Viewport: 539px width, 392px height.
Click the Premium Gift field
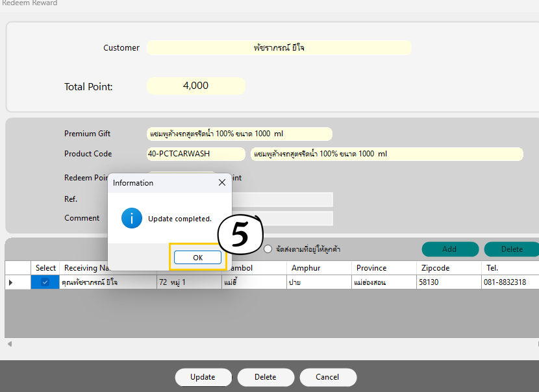[x=239, y=134]
